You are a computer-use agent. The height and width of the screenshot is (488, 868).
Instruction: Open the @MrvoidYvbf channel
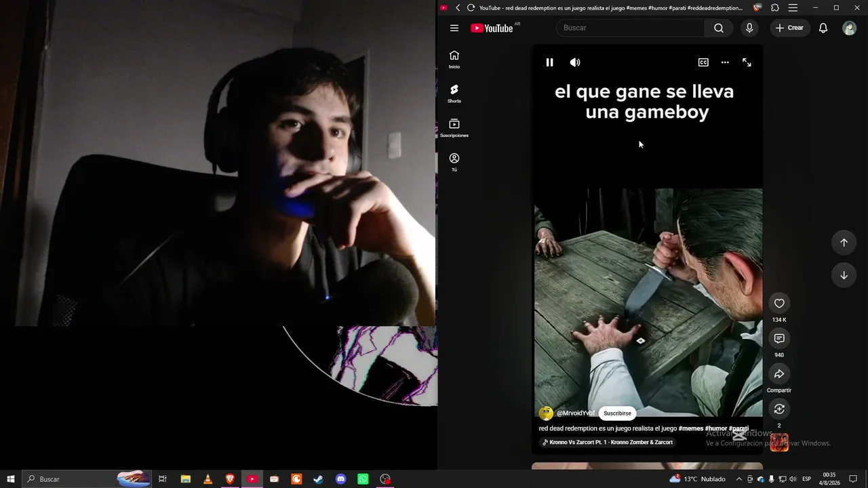tap(576, 413)
